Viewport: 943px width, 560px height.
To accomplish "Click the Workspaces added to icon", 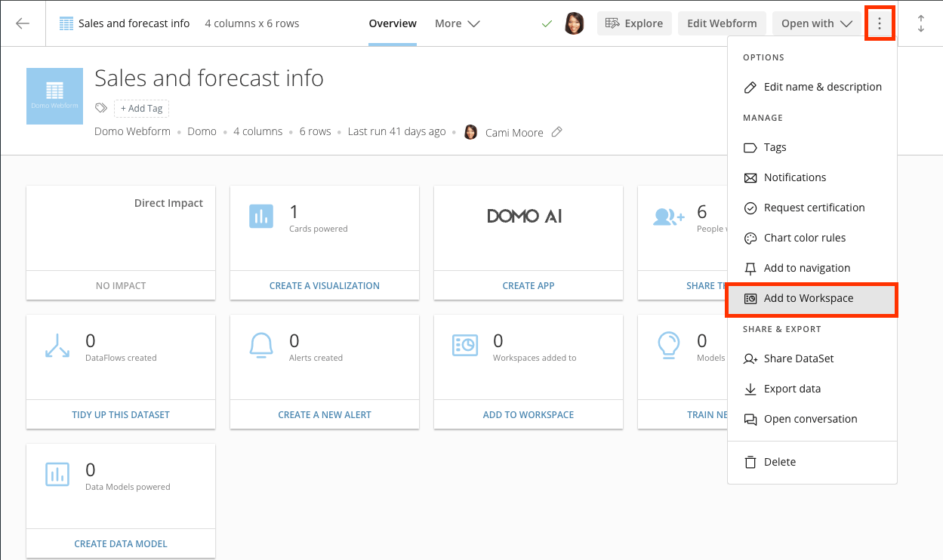I will tap(465, 345).
